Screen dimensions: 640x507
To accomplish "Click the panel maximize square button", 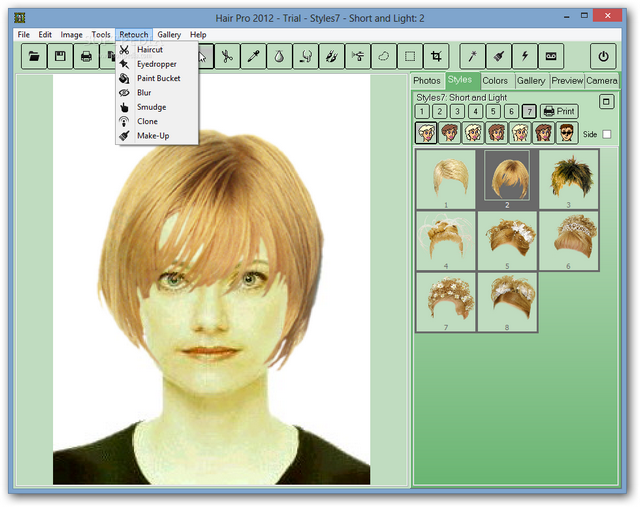I will click(606, 102).
